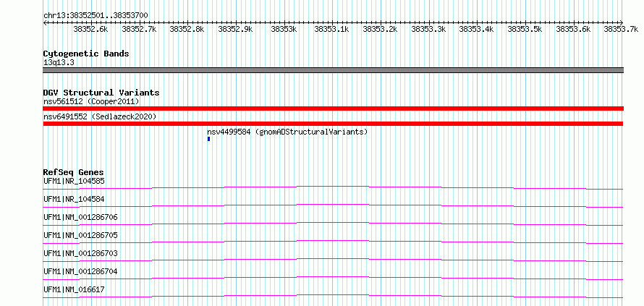This screenshot has height=306, width=644.
Task: Click ruler tick label 38353.3k
Action: coord(429,29)
